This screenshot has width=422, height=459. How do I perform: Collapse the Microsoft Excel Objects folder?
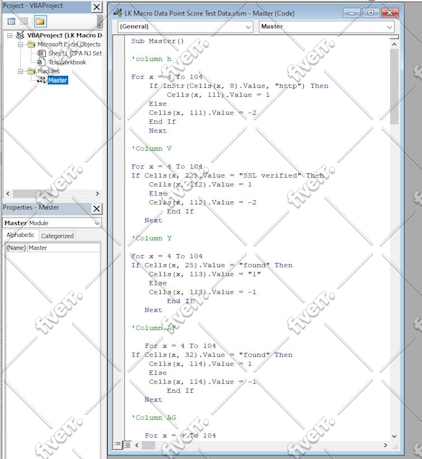(21, 44)
